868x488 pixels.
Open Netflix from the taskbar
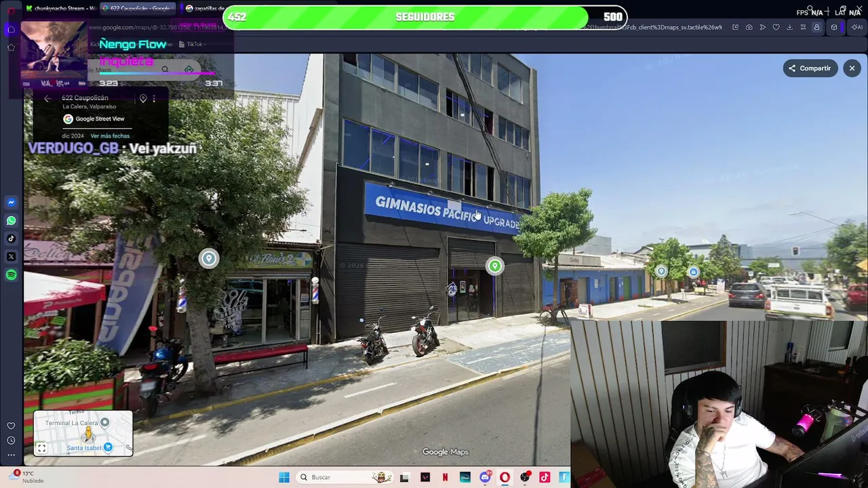(x=445, y=477)
